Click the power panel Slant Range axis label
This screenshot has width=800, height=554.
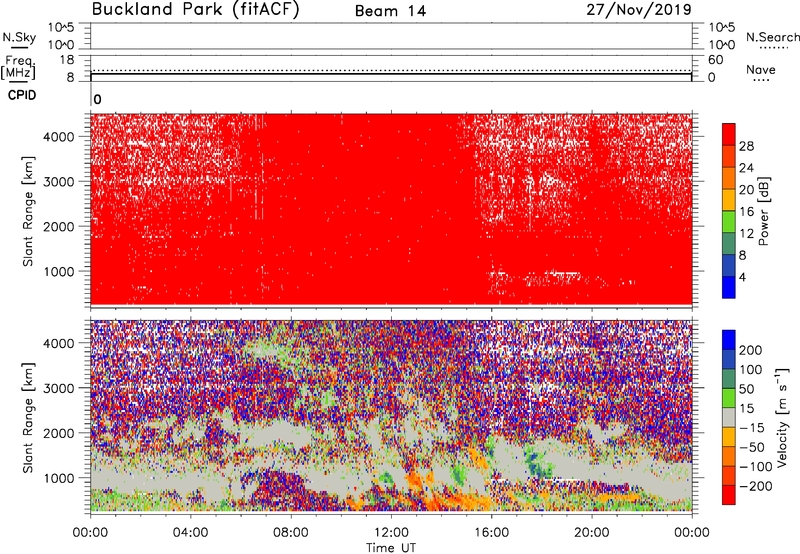point(28,211)
